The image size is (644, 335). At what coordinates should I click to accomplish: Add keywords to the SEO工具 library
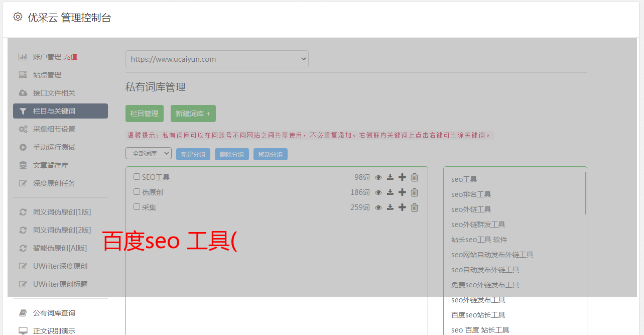(x=402, y=177)
